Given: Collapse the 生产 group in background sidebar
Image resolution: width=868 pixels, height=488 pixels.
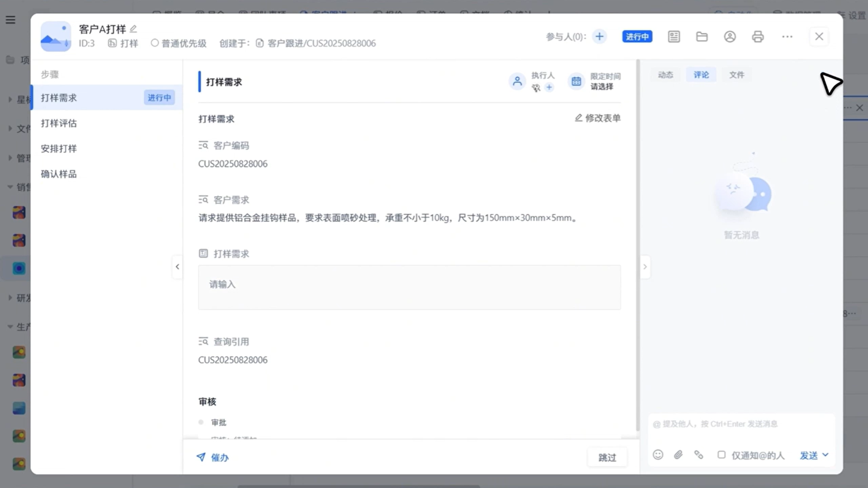Looking at the screenshot, I should click(10, 327).
